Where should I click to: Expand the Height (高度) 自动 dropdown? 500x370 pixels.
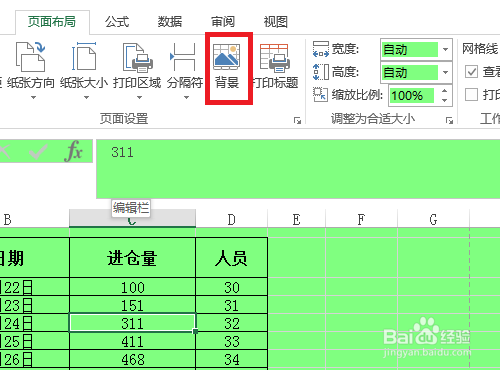[445, 72]
